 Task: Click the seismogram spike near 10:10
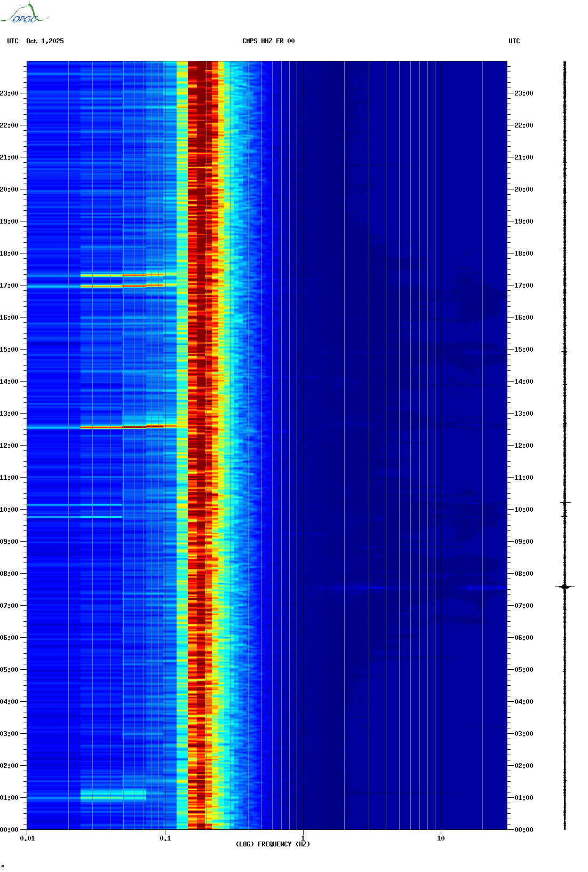click(566, 502)
